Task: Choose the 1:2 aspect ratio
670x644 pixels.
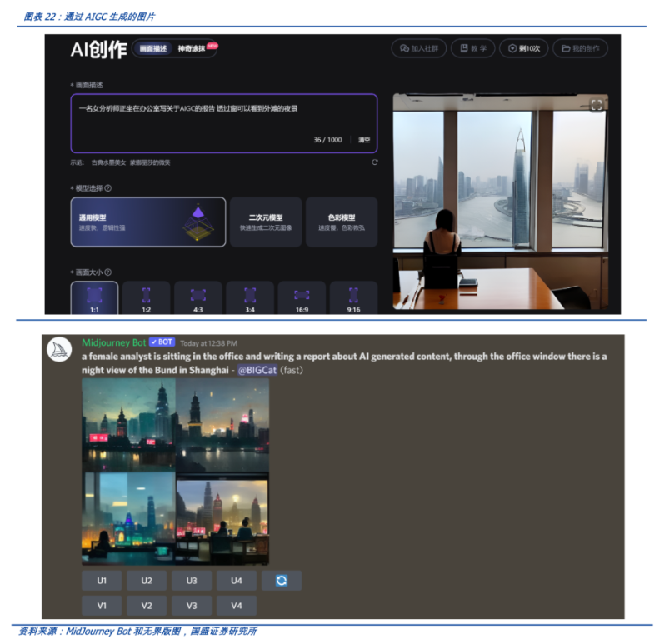Action: 146,298
